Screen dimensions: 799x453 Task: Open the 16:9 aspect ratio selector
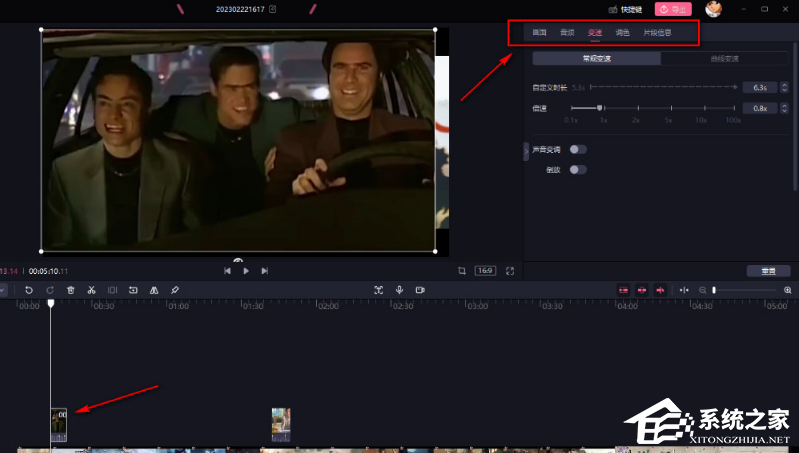point(485,271)
